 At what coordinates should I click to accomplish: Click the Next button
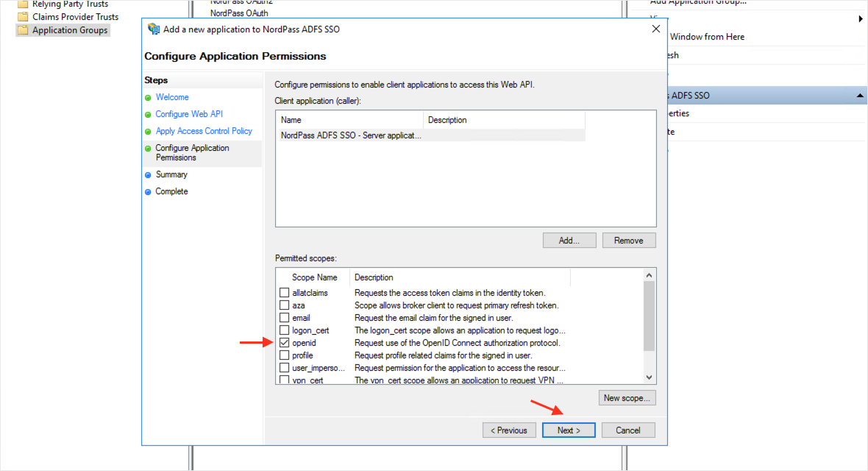pos(569,430)
